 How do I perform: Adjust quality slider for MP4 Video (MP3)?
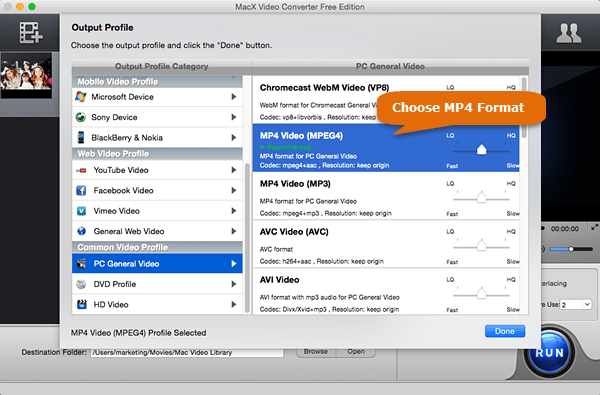tap(481, 198)
